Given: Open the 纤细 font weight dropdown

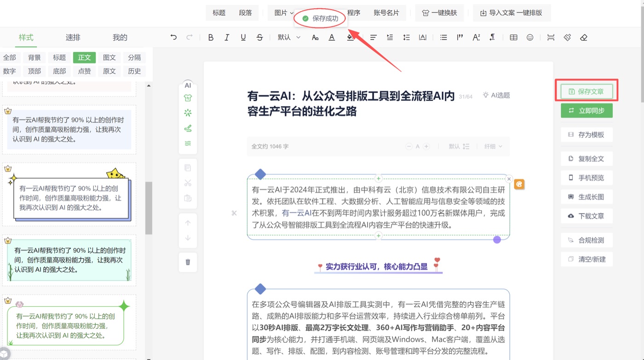Looking at the screenshot, I should click(x=493, y=146).
